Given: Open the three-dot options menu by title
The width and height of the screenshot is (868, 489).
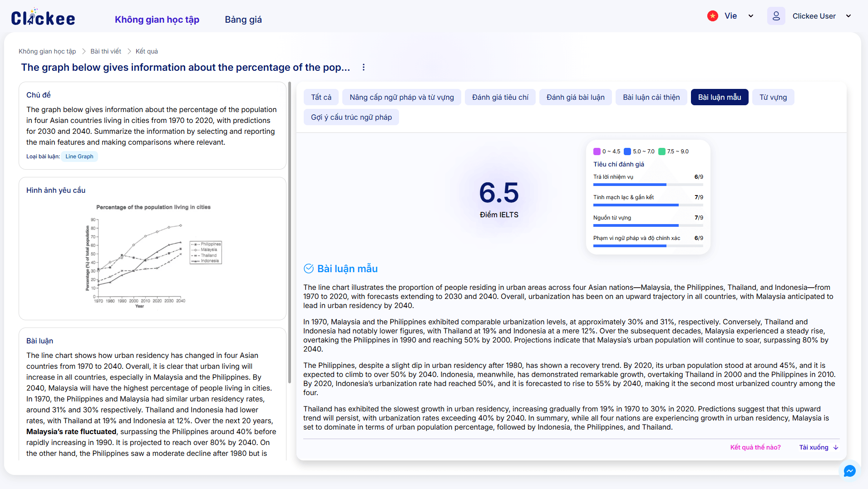Looking at the screenshot, I should tap(363, 67).
